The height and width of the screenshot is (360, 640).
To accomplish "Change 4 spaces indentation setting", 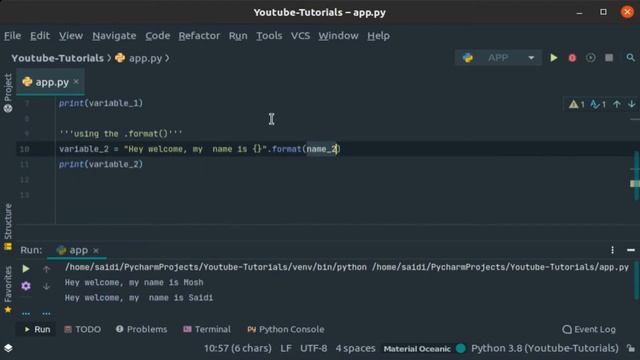I will pos(355,348).
